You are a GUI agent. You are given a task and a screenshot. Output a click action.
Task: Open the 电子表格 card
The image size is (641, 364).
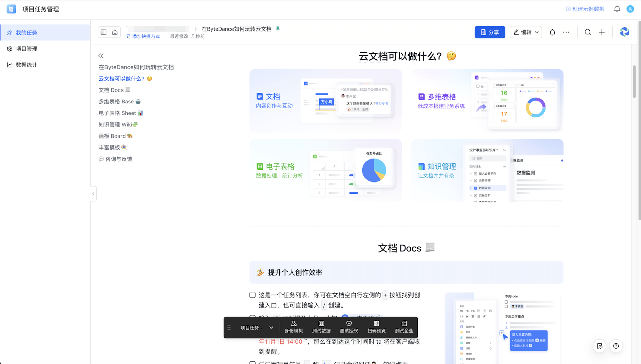[326, 171]
